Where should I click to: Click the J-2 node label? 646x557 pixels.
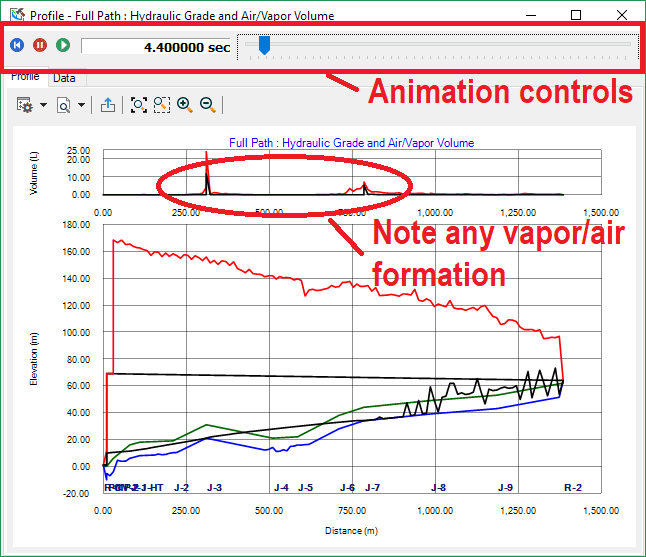pyautogui.click(x=181, y=488)
